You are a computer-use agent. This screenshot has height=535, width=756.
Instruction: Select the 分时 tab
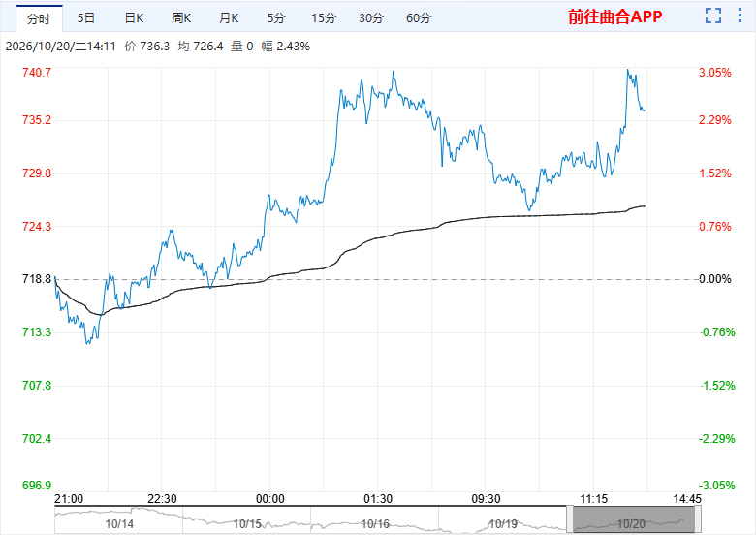pos(39,18)
